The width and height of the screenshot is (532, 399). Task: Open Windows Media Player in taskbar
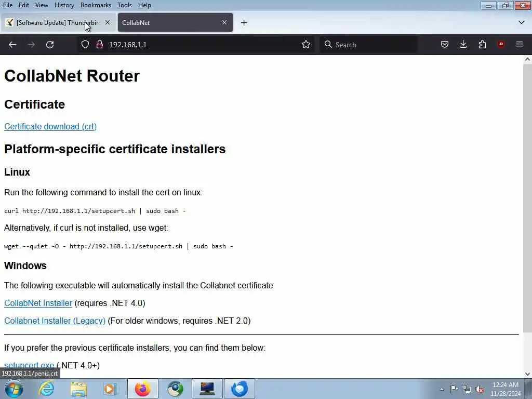click(110, 389)
